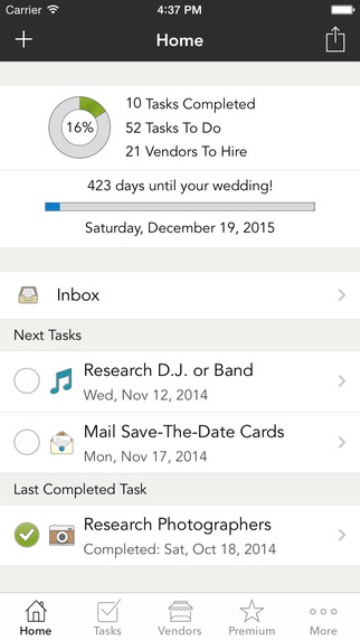
Task: Uncheck Research Photographers completed task
Action: point(27,535)
